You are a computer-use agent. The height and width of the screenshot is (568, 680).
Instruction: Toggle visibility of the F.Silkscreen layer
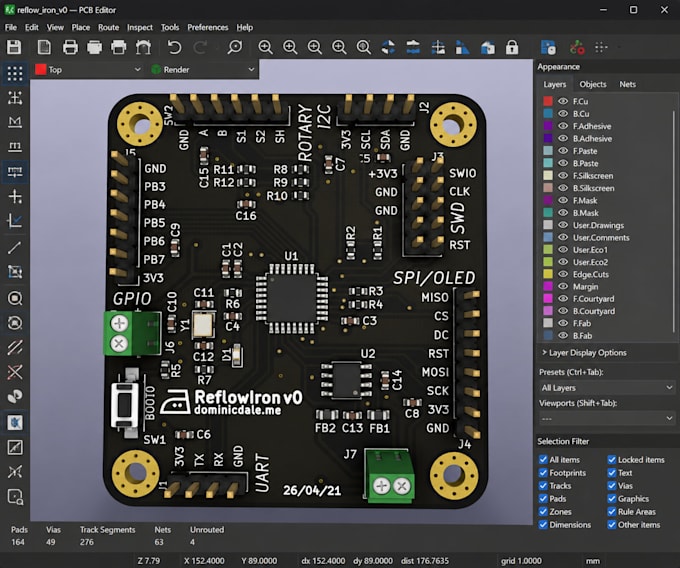(563, 176)
